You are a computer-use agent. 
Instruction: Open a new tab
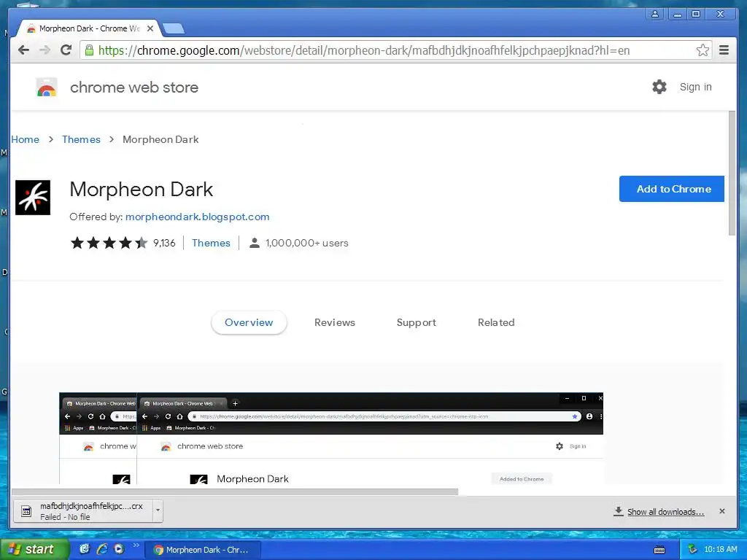tap(174, 28)
